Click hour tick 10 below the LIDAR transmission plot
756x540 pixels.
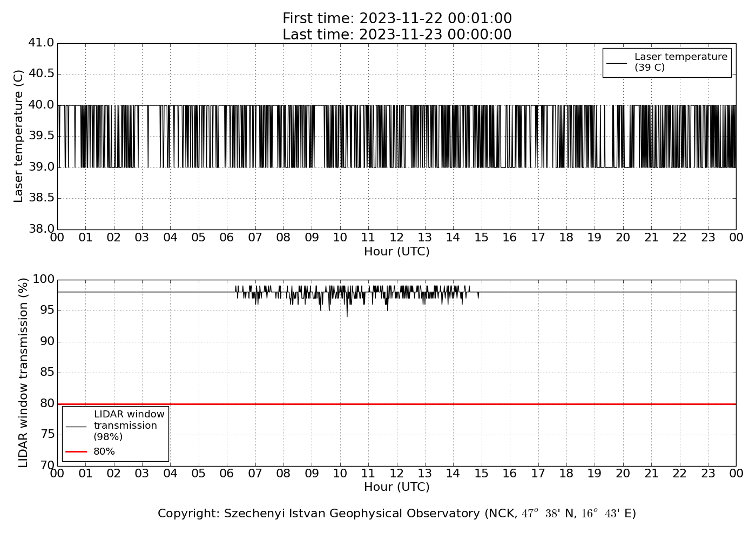(340, 474)
